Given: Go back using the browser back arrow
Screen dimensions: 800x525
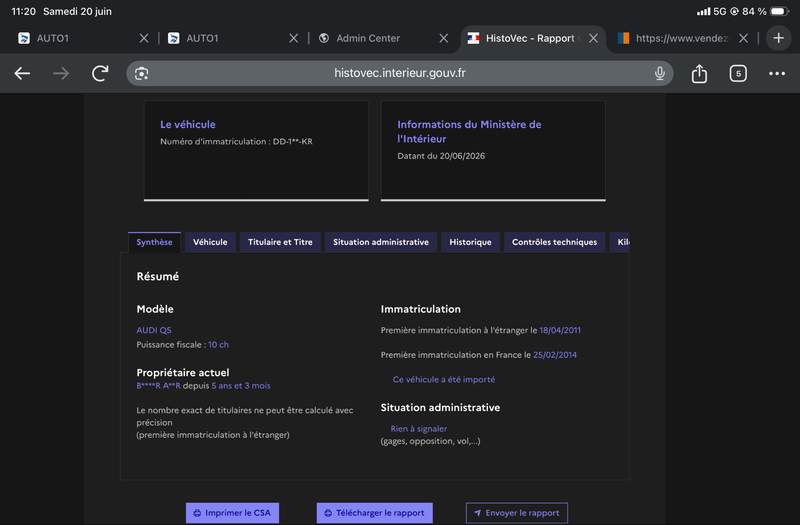Looking at the screenshot, I should [22, 73].
